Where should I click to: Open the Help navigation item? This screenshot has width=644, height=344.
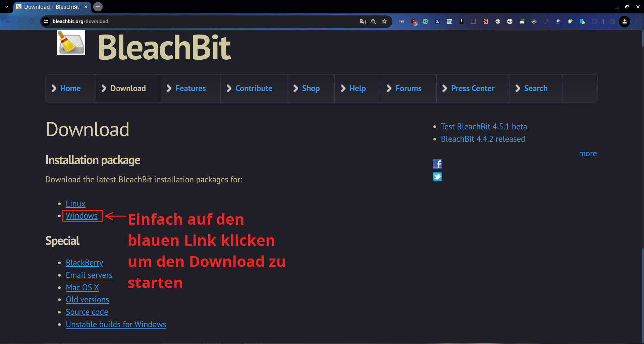coord(358,89)
